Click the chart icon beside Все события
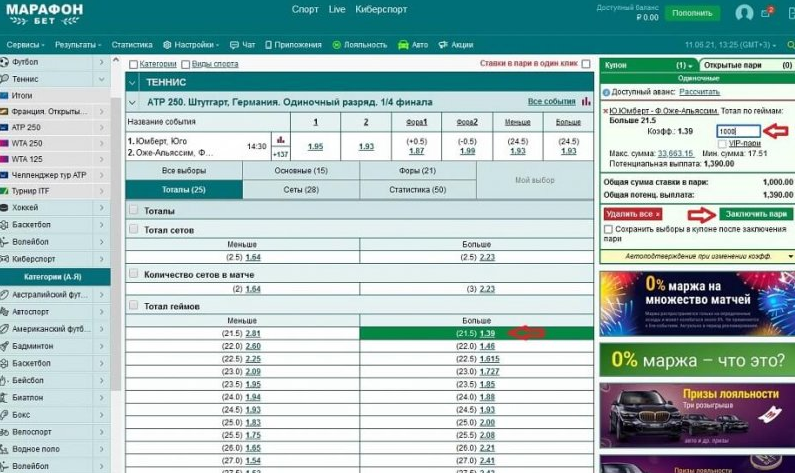Screen dimensions: 795x473 pyautogui.click(x=585, y=102)
